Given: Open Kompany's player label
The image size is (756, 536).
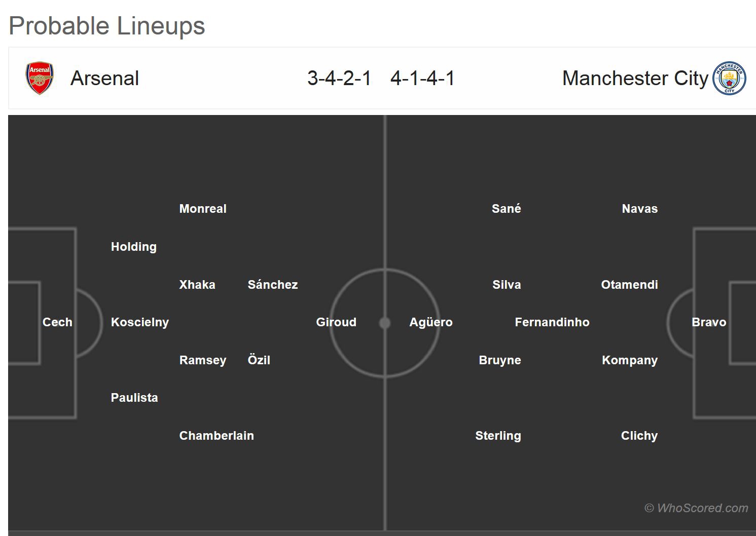Looking at the screenshot, I should pos(630,360).
